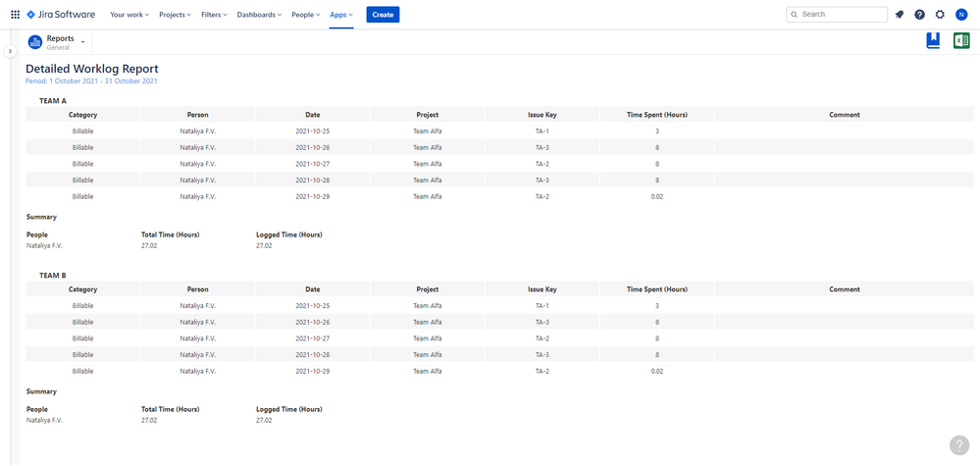This screenshot has width=980, height=466.
Task: Open the settings gear icon
Action: (940, 15)
